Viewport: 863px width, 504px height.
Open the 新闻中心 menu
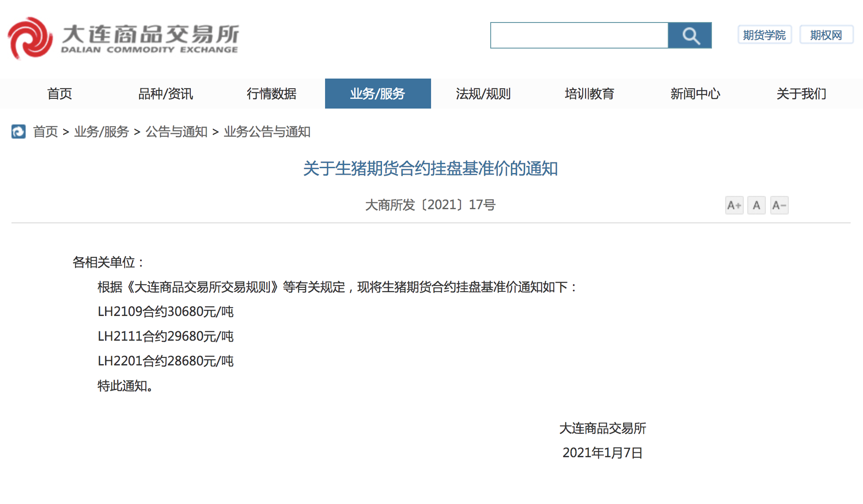coord(696,94)
